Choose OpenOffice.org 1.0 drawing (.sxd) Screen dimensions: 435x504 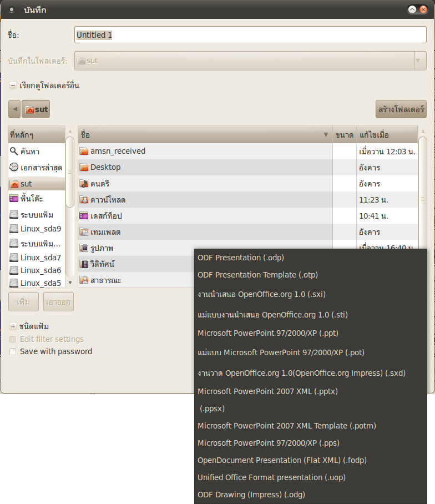pos(311,373)
